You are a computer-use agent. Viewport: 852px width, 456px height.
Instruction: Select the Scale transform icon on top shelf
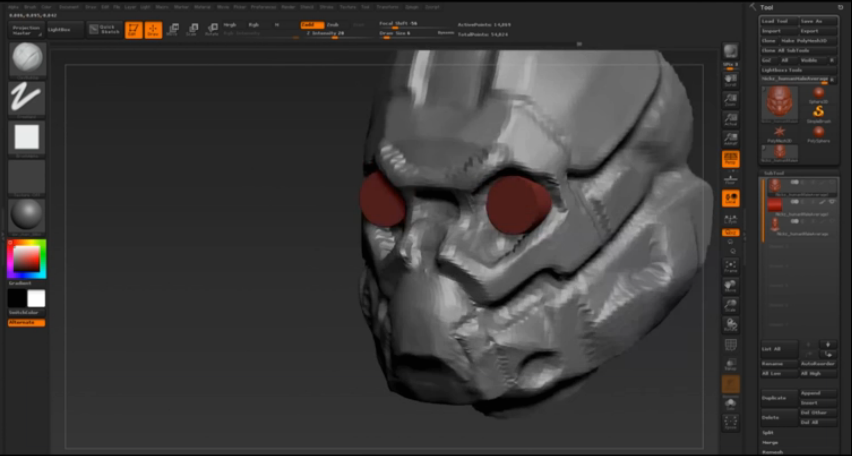pos(192,29)
